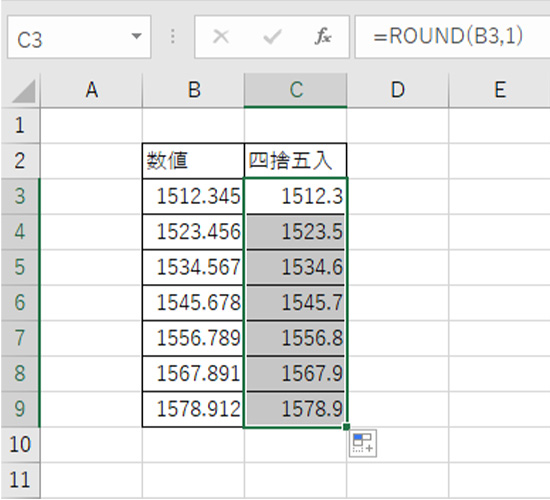Select row 7 header
The height and width of the screenshot is (500, 550).
pyautogui.click(x=20, y=338)
